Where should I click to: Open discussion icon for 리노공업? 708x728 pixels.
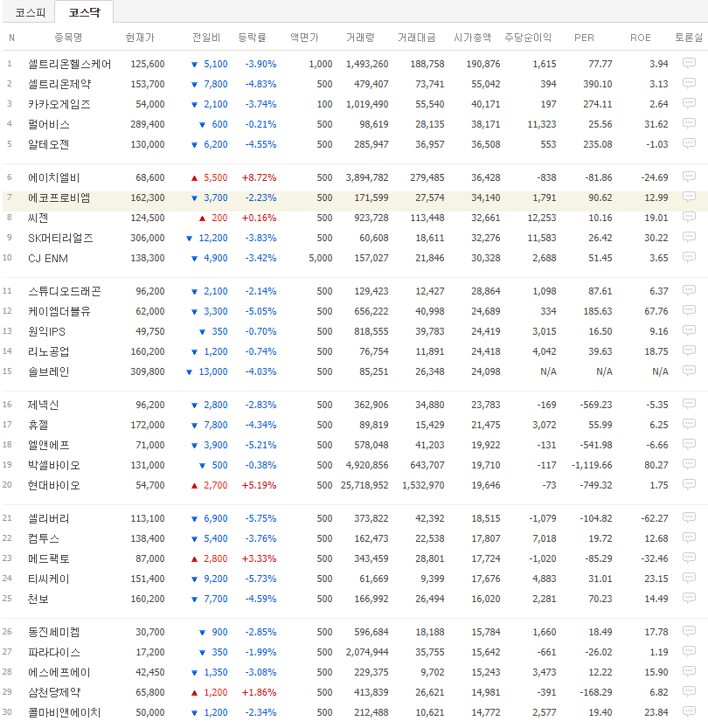click(x=689, y=350)
